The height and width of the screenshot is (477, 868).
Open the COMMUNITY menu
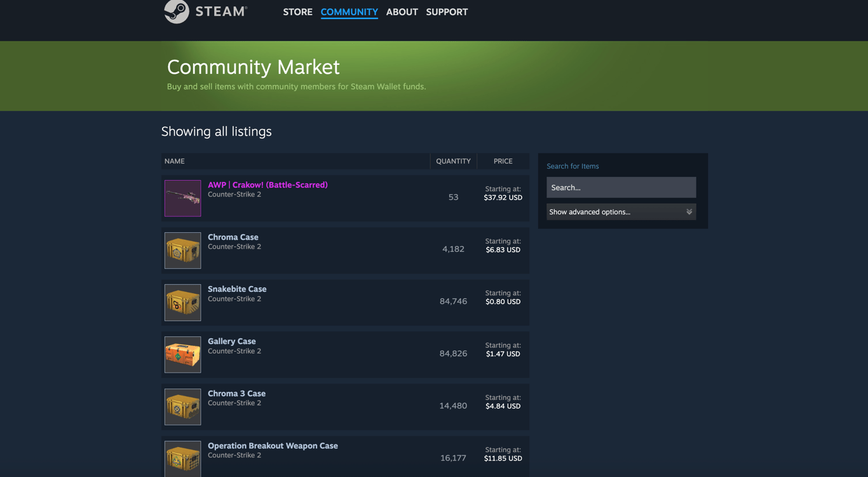pos(349,12)
